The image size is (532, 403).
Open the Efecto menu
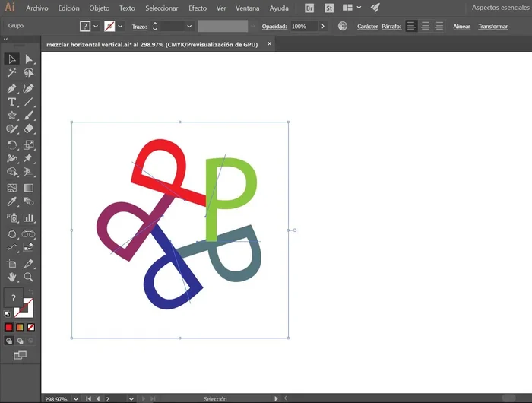[x=198, y=8]
